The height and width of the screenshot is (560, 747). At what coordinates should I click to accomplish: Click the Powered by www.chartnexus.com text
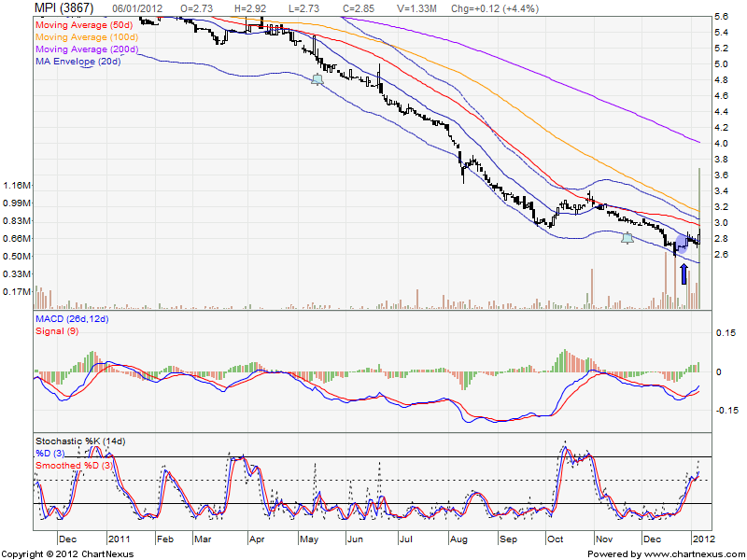(665, 553)
